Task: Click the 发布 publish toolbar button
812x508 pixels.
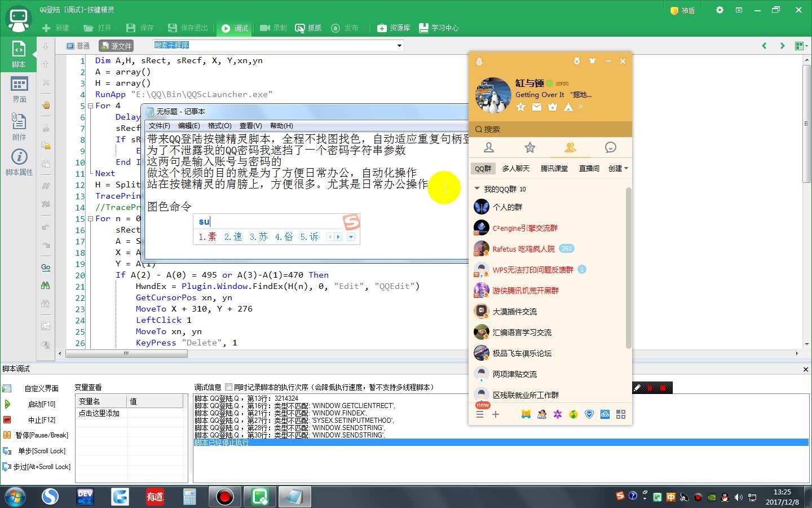Action: tap(345, 28)
